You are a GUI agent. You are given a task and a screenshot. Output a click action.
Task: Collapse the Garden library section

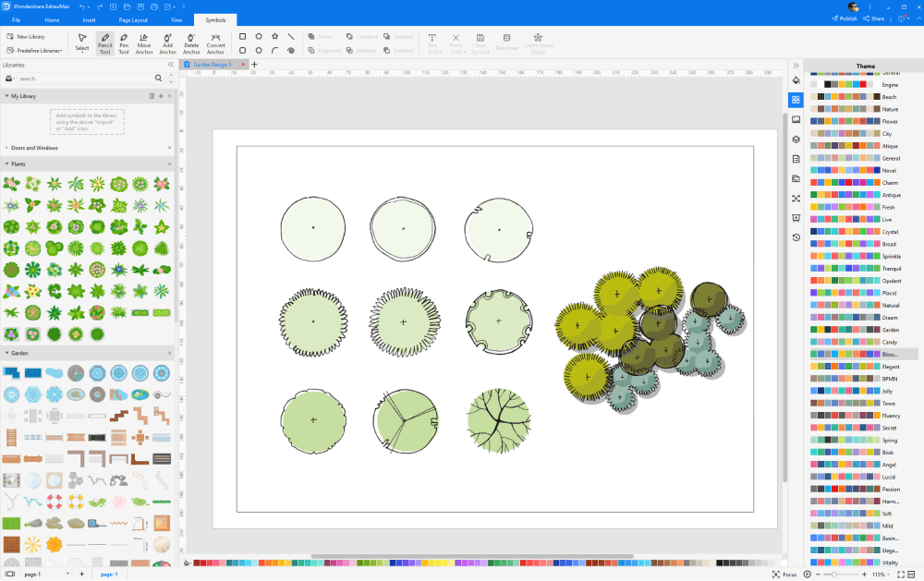pos(7,353)
